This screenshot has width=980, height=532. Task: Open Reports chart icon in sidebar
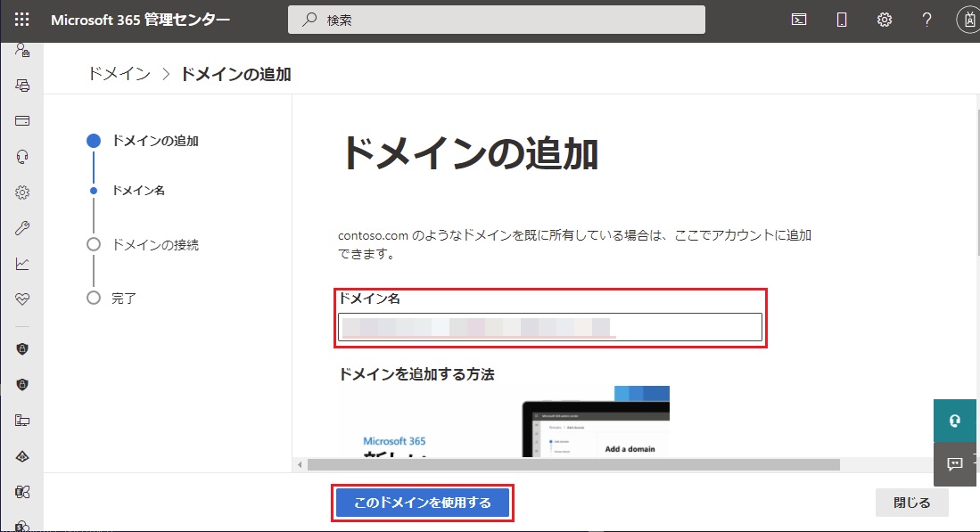[22, 264]
